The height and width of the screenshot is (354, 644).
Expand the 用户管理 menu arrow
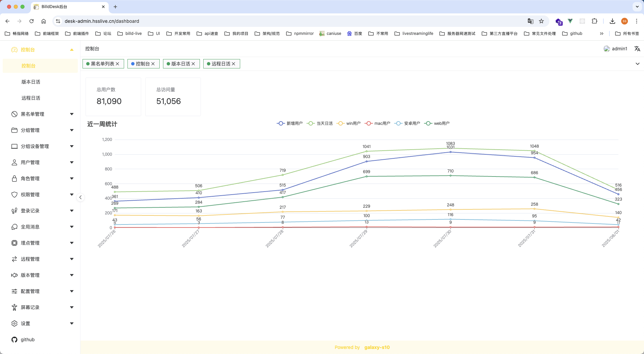click(x=72, y=162)
